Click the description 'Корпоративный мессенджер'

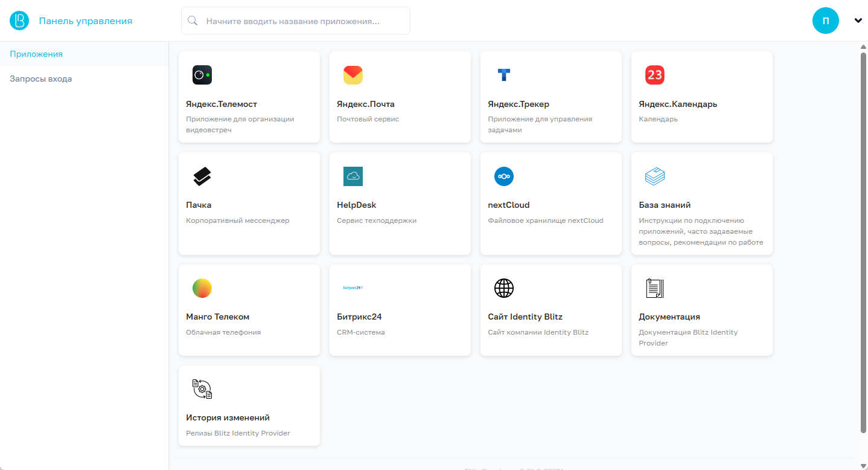click(x=238, y=221)
